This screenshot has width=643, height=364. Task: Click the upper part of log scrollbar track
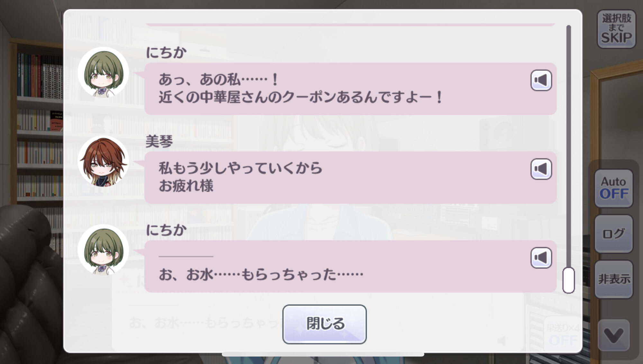(x=568, y=96)
